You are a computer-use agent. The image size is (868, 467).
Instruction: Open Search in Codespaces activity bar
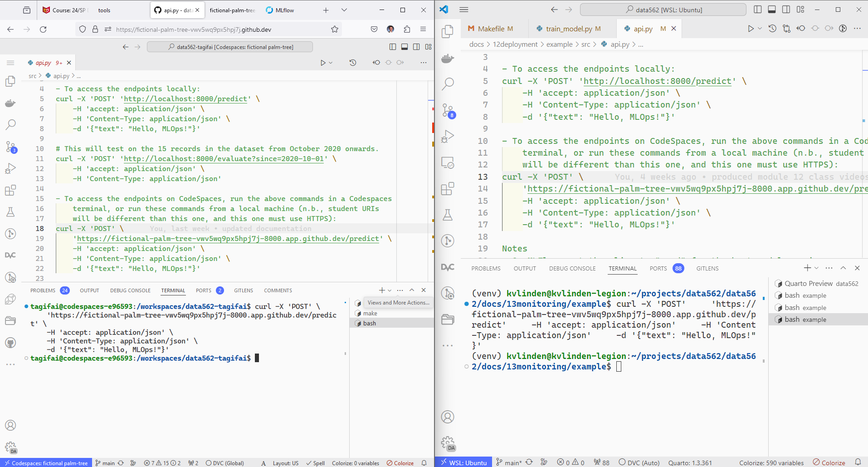click(x=10, y=124)
